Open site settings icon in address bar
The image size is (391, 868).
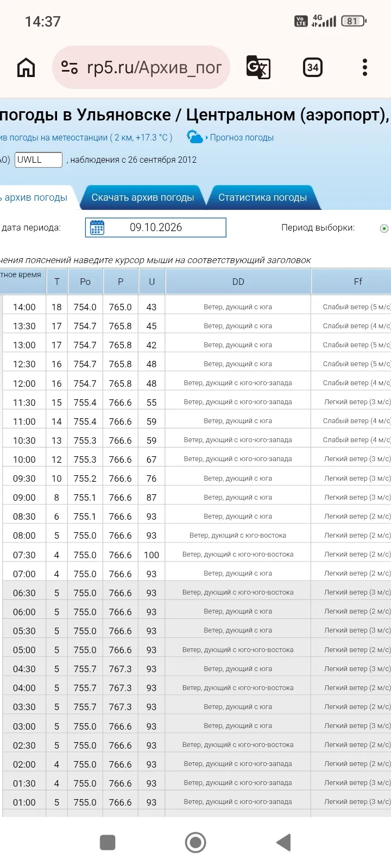tap(70, 68)
